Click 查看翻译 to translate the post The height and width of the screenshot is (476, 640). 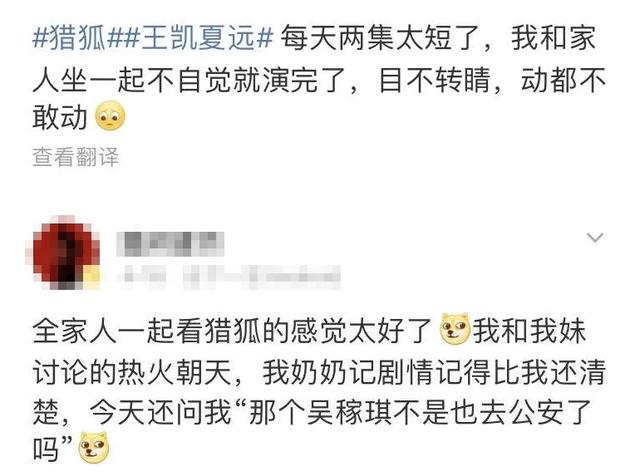[76, 157]
